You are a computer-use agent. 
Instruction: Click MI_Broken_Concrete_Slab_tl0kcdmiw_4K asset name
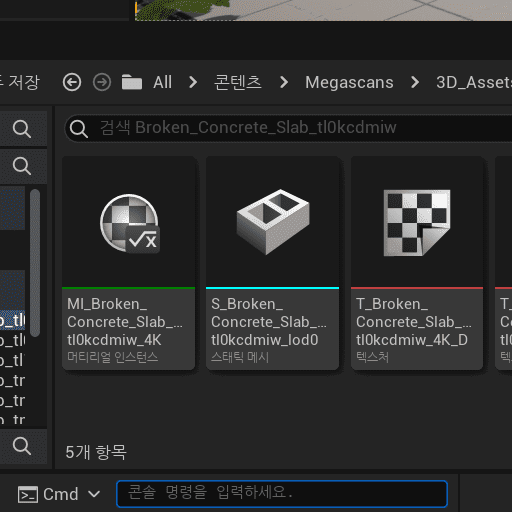pyautogui.click(x=125, y=322)
